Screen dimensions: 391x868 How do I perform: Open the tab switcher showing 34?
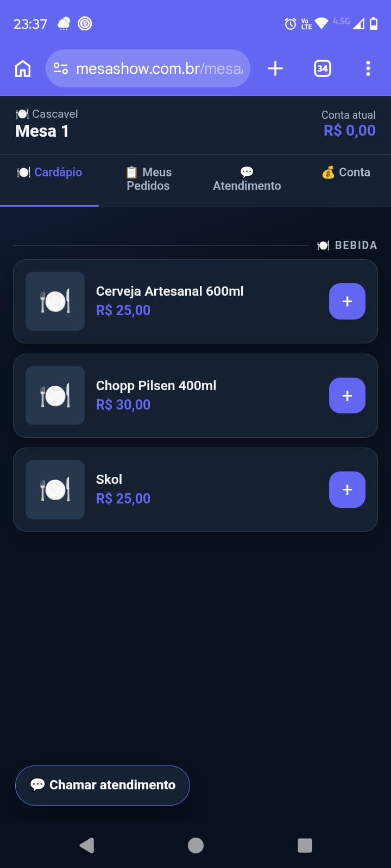323,68
